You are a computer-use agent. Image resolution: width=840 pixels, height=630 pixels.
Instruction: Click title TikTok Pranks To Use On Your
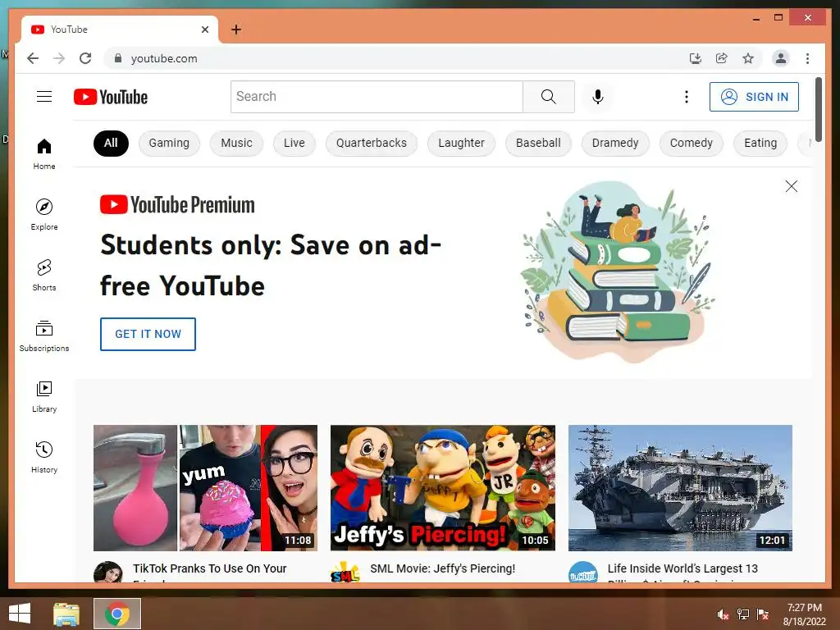[x=209, y=568]
